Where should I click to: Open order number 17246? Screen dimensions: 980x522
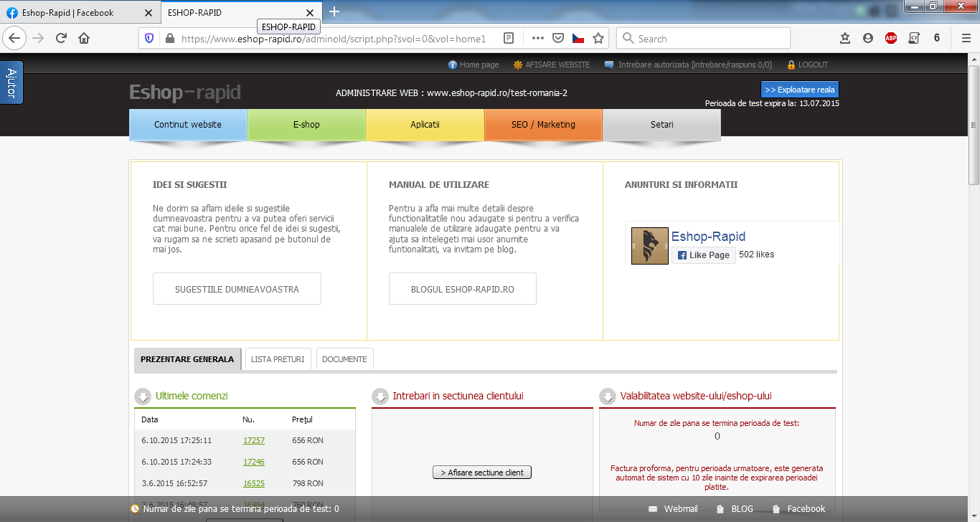click(254, 462)
